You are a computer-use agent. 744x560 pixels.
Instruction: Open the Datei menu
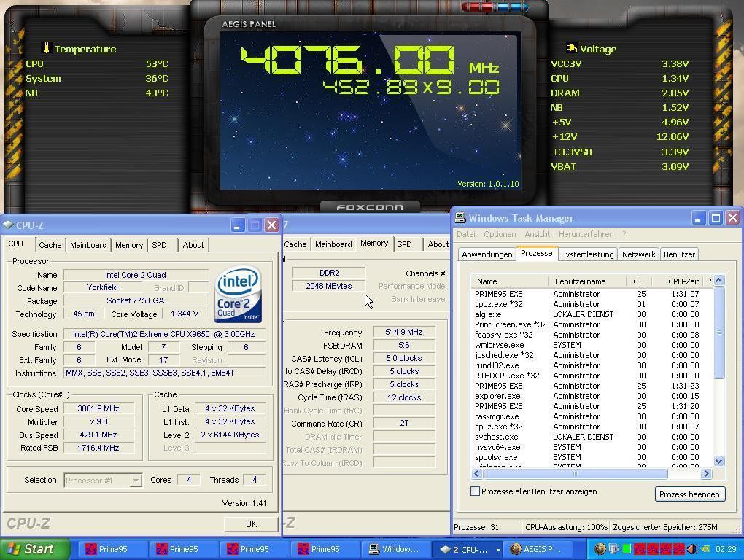tap(466, 234)
